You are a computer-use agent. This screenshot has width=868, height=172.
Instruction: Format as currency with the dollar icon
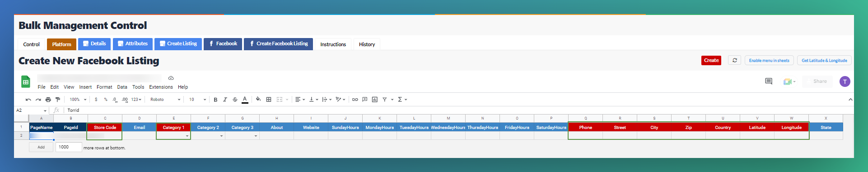pyautogui.click(x=96, y=100)
